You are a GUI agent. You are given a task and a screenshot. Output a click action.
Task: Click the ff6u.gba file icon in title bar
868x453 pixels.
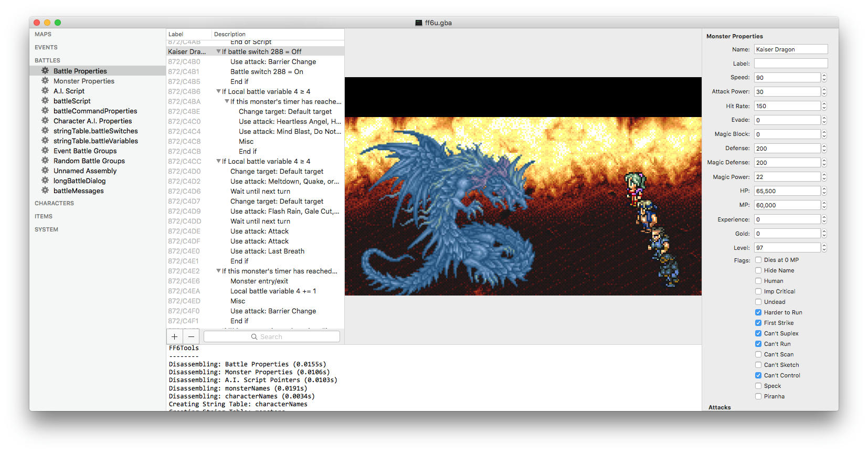[x=418, y=23]
